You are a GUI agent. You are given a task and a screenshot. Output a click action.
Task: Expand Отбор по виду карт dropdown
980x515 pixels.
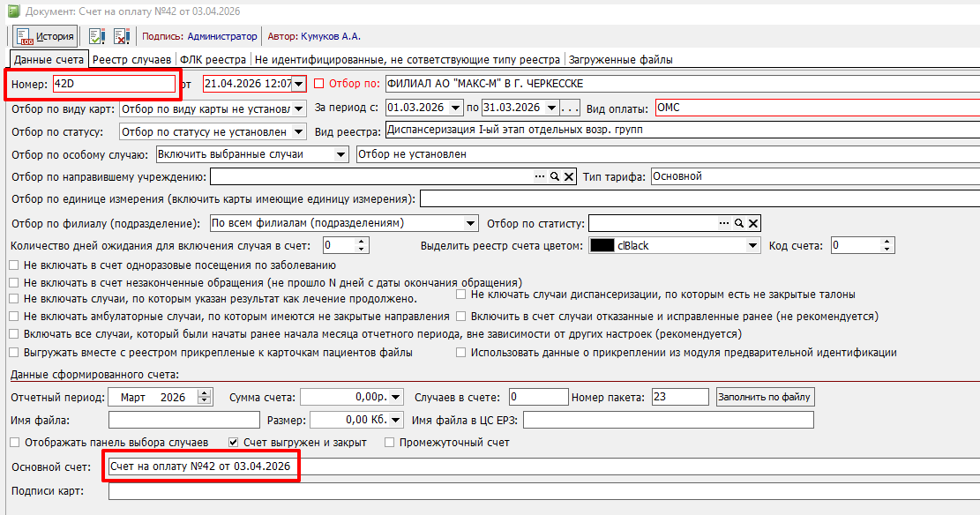(298, 108)
